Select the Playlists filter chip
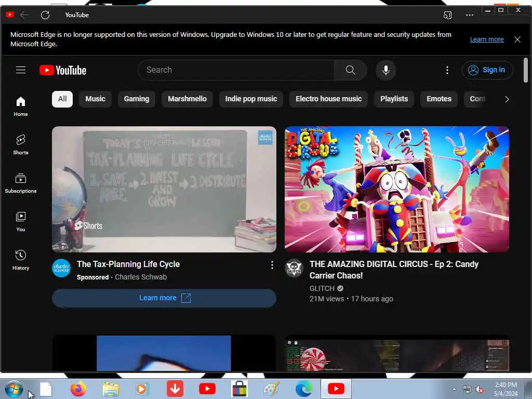 394,99
